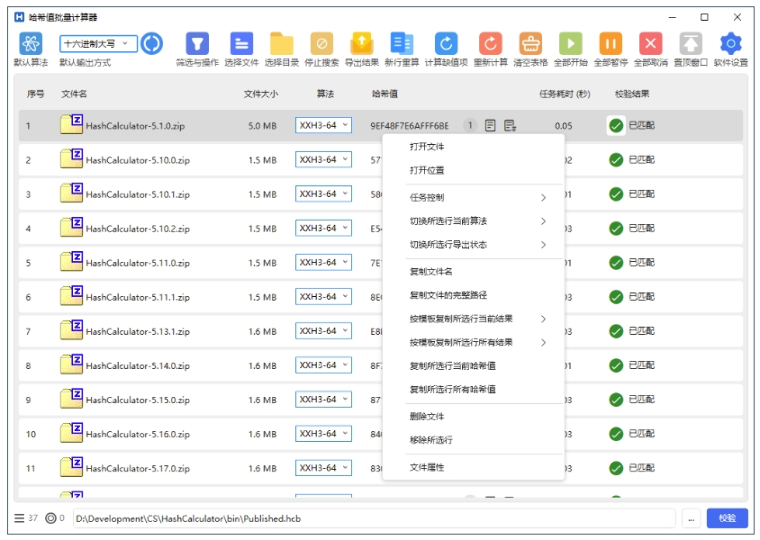Expand 任务控制 submenu
Viewport: 760px width, 540px height.
[x=474, y=198]
